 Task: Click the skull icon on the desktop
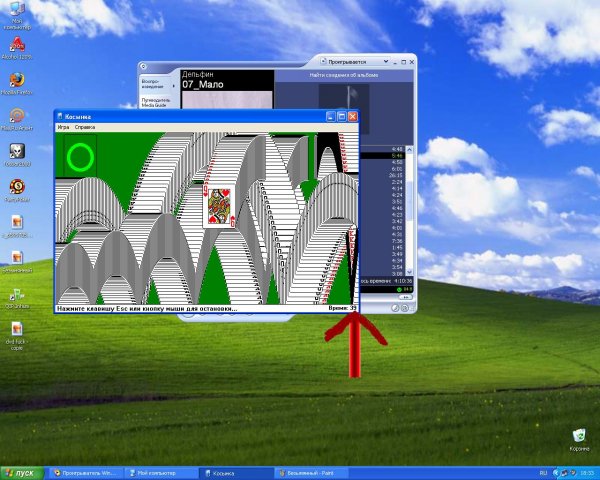click(17, 150)
